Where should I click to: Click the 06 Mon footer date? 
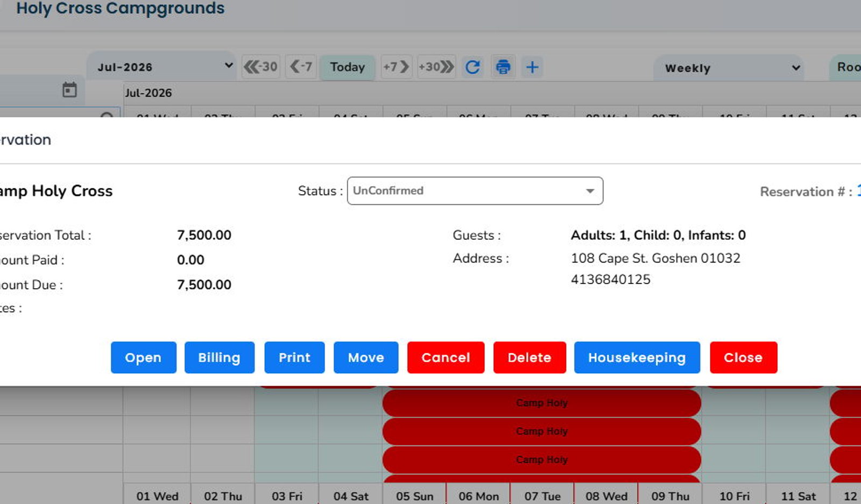click(479, 496)
